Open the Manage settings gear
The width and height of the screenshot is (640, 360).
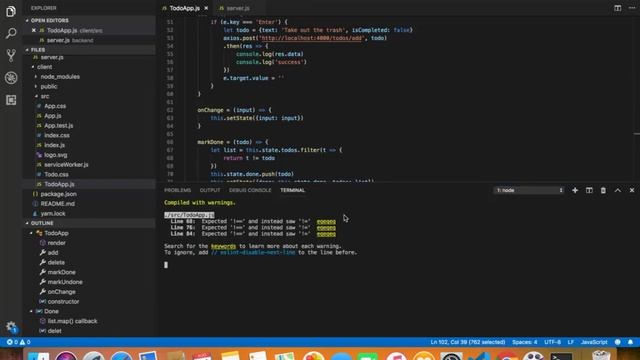click(x=11, y=326)
